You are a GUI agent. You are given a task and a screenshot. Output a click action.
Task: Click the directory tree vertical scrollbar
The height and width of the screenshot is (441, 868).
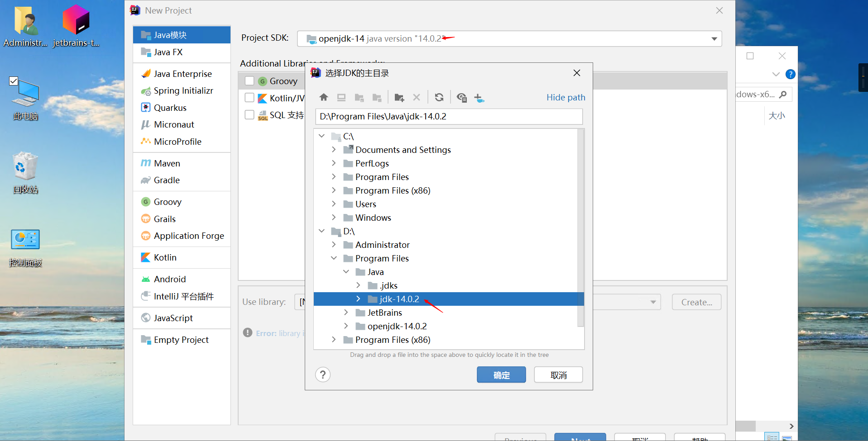581,228
